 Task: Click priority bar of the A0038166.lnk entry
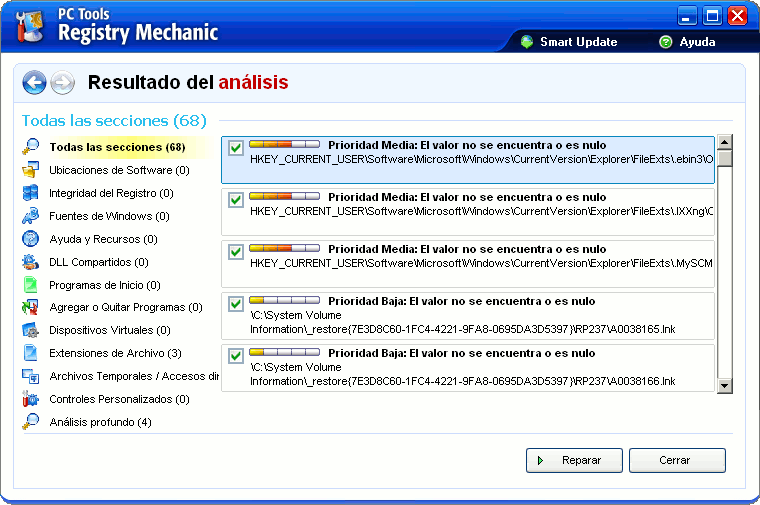point(284,352)
